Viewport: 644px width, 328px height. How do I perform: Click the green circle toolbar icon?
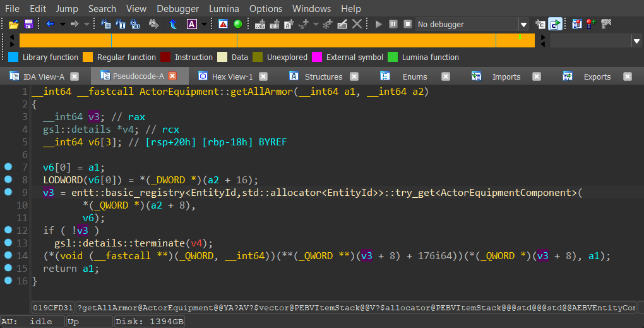click(x=238, y=24)
